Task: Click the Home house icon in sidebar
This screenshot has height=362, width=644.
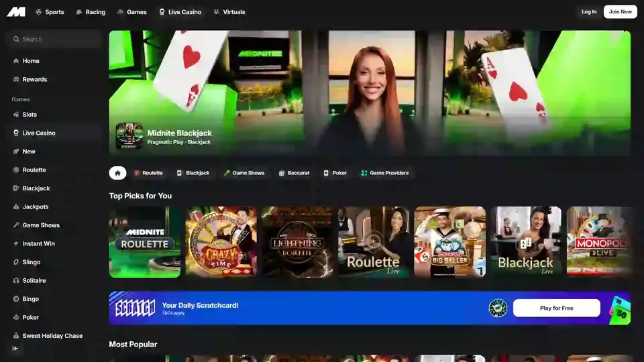Action: [16, 61]
